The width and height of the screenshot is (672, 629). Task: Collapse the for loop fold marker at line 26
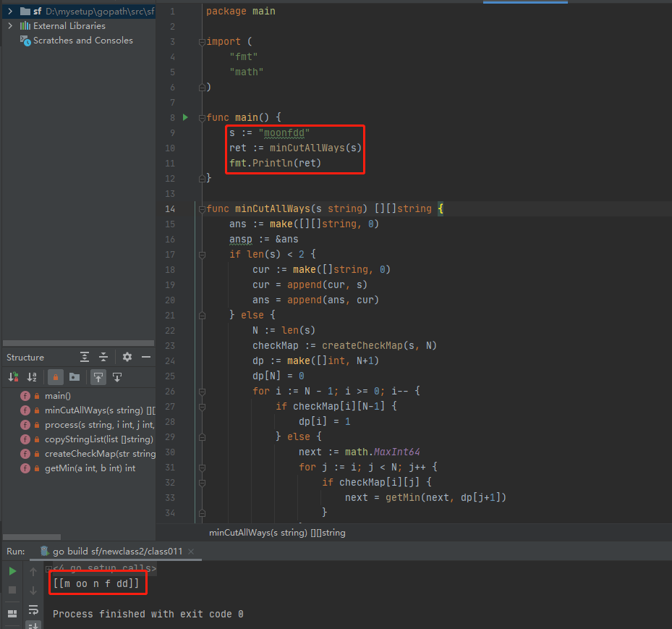pyautogui.click(x=202, y=392)
